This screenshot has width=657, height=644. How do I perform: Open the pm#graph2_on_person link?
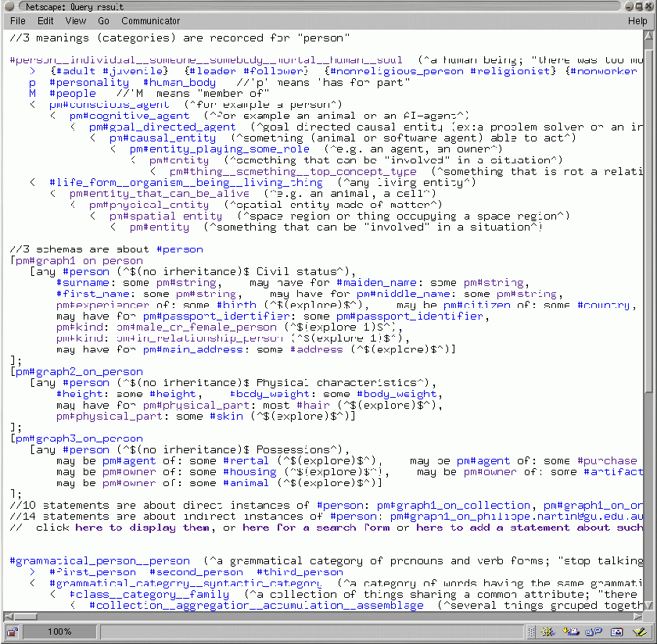click(78, 372)
